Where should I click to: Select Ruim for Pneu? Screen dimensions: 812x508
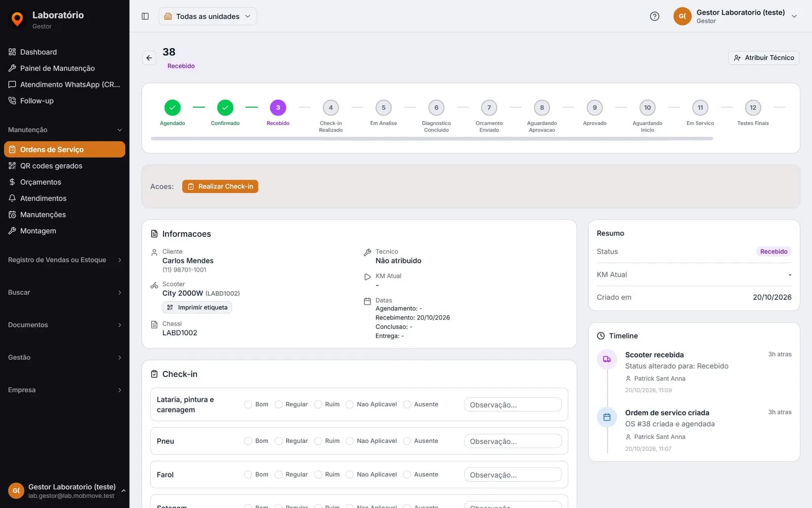pyautogui.click(x=318, y=441)
